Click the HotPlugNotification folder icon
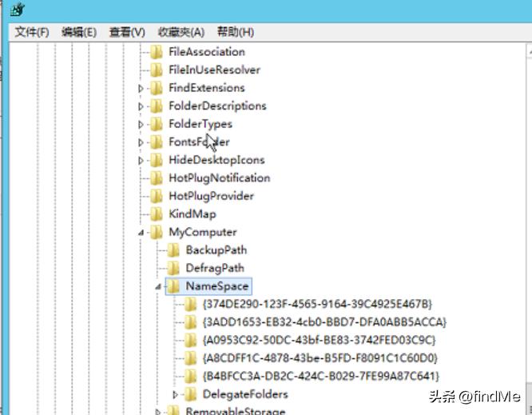Image resolution: width=532 pixels, height=415 pixels. [x=157, y=178]
